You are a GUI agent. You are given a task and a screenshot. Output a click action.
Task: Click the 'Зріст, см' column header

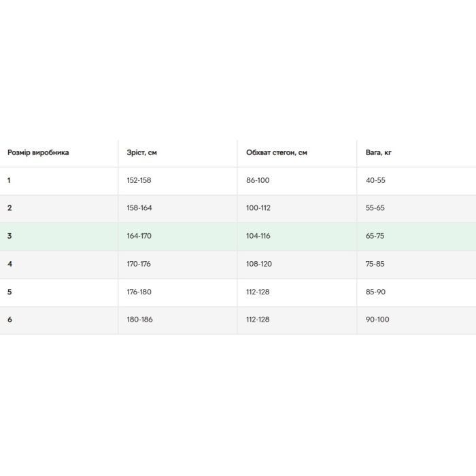pos(142,153)
